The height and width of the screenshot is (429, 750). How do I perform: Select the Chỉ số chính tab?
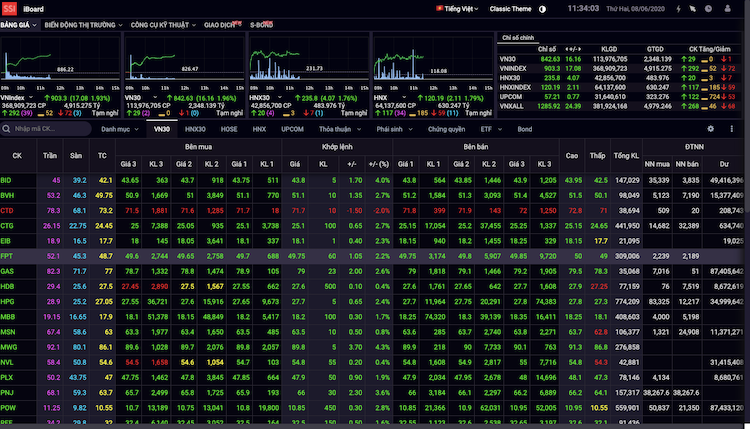coord(518,38)
